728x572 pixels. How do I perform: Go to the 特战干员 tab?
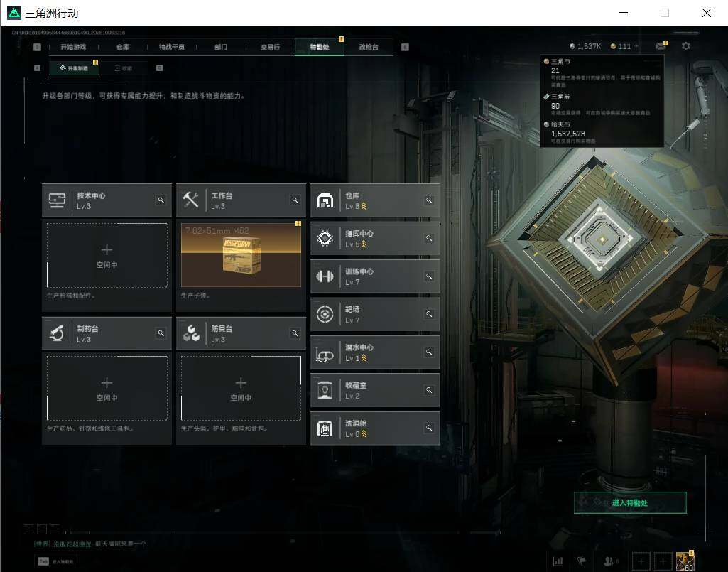click(x=172, y=47)
